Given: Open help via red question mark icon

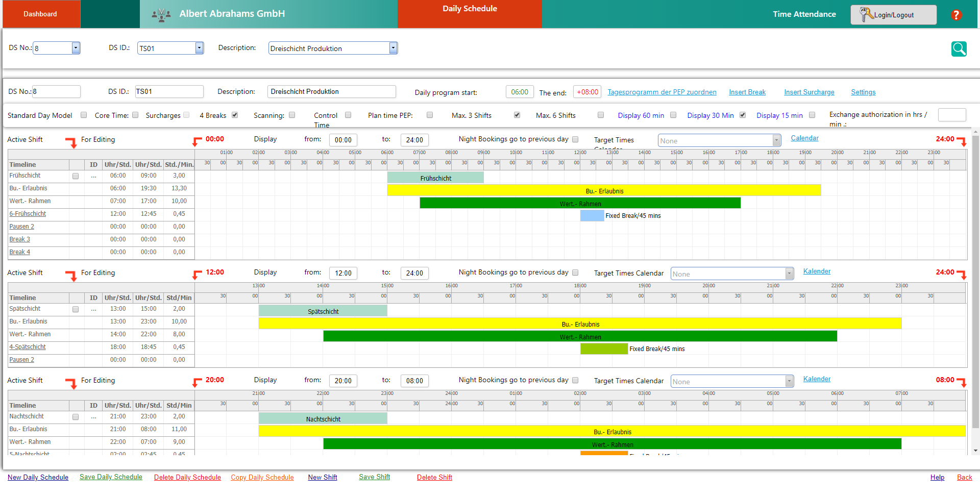Looking at the screenshot, I should [957, 15].
